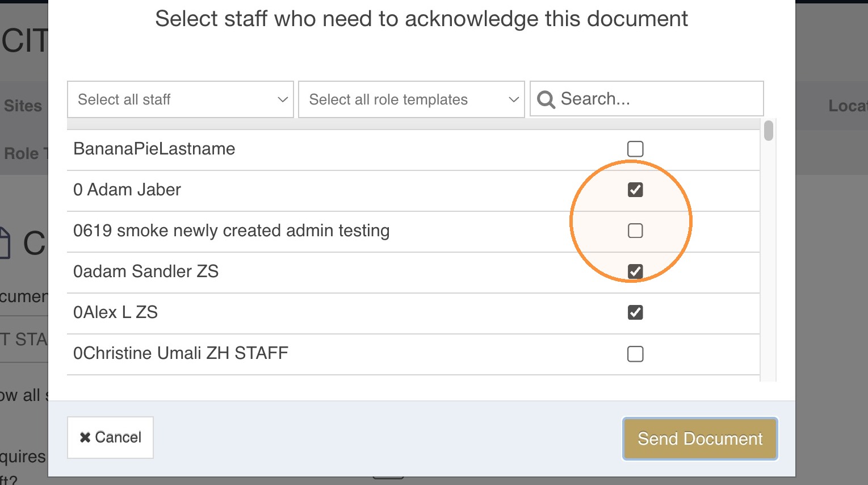
Task: Click the 0adam Sandler ZS name
Action: (x=146, y=271)
